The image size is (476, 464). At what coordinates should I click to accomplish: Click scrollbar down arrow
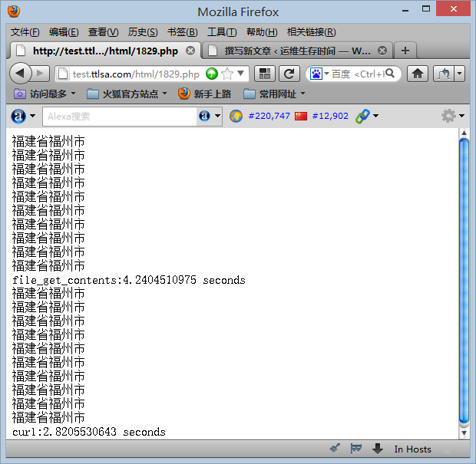coord(464,433)
